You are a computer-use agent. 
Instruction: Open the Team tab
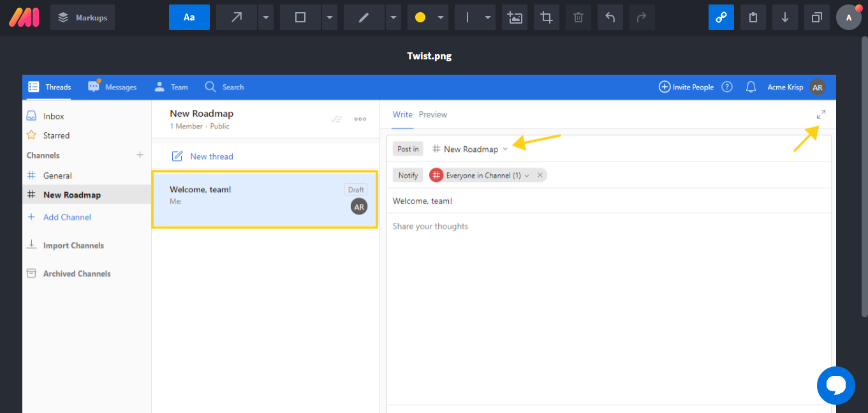(171, 87)
